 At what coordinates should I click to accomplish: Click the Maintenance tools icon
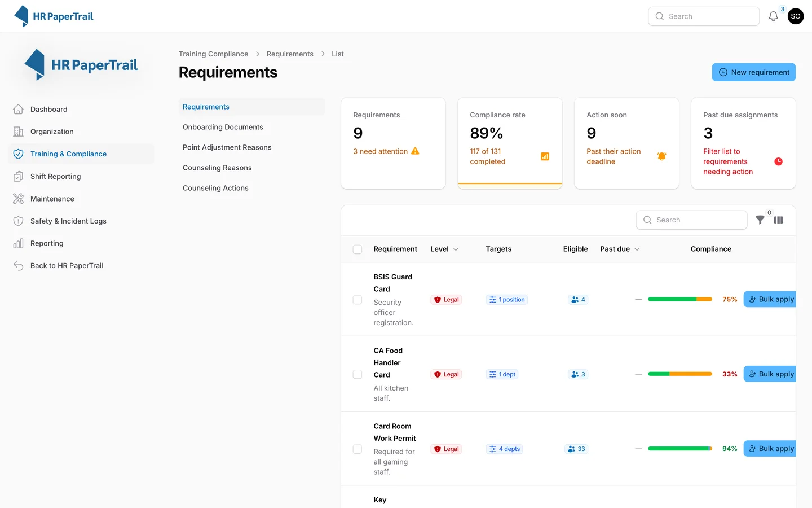point(19,199)
